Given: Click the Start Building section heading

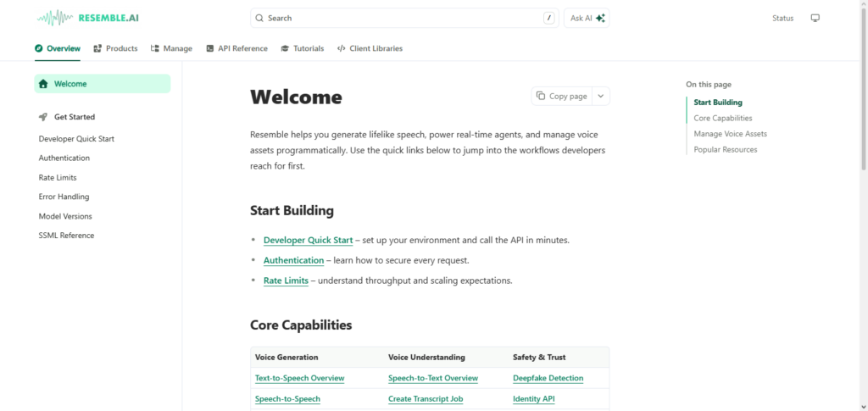Looking at the screenshot, I should coord(292,211).
